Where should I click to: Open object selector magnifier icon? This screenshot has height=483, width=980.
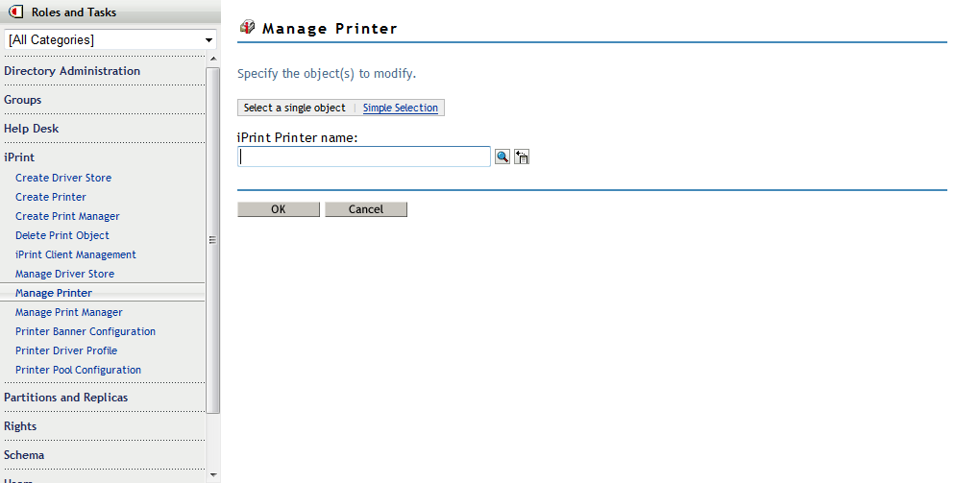pyautogui.click(x=502, y=157)
